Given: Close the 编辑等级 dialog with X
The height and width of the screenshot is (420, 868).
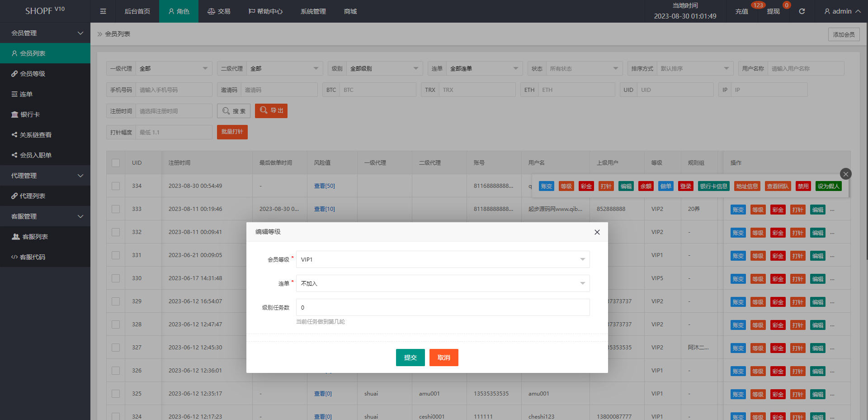Looking at the screenshot, I should click(597, 232).
